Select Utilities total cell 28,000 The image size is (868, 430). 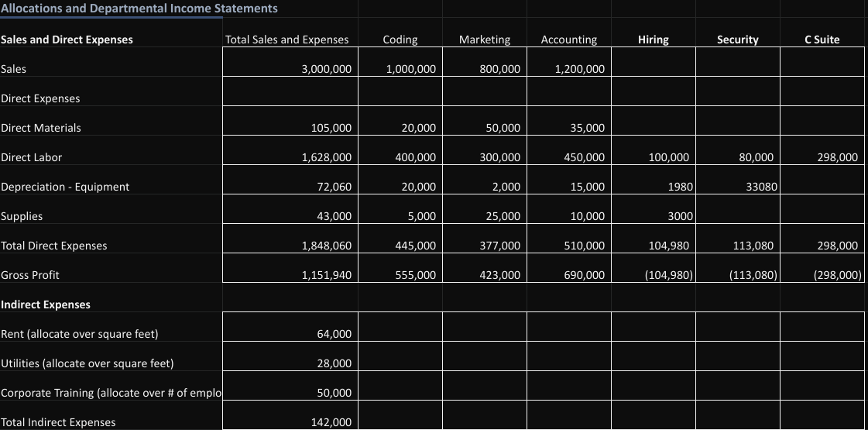pyautogui.click(x=290, y=356)
